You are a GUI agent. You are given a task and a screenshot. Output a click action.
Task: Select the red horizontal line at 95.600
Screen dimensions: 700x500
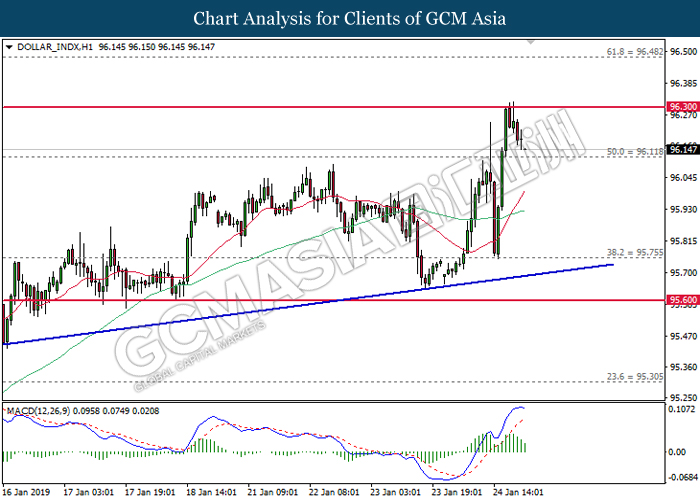334,300
